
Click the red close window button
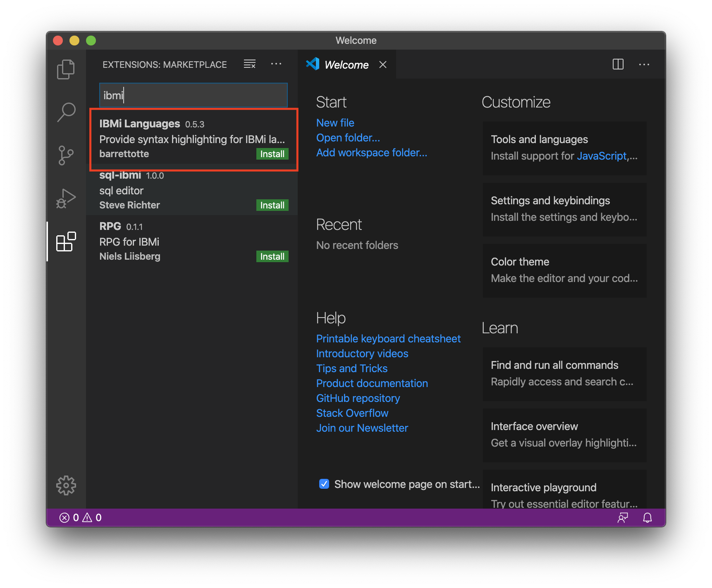58,41
